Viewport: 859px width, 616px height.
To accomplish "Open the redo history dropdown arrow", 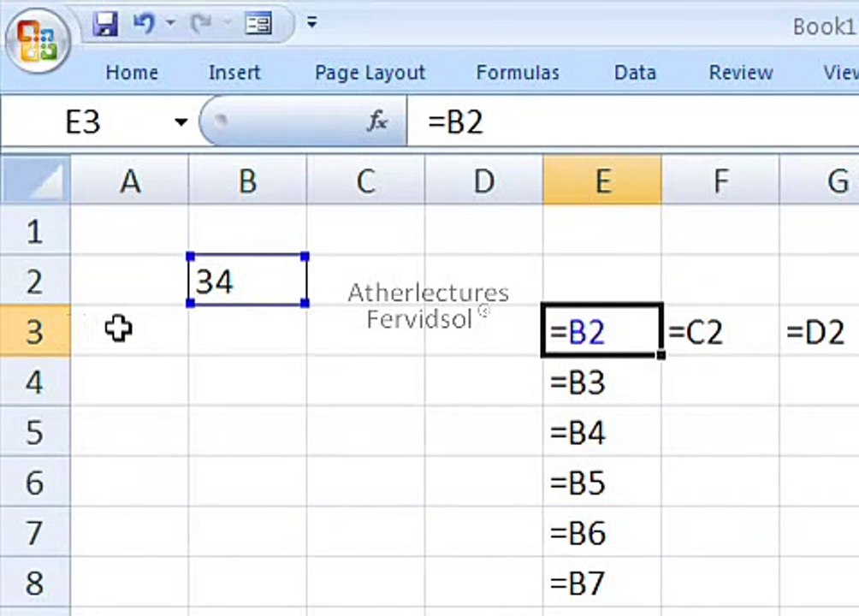I will pyautogui.click(x=227, y=23).
